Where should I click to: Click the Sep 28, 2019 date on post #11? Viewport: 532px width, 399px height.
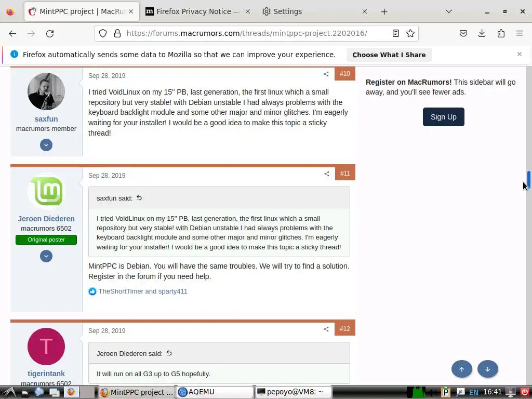click(x=107, y=176)
